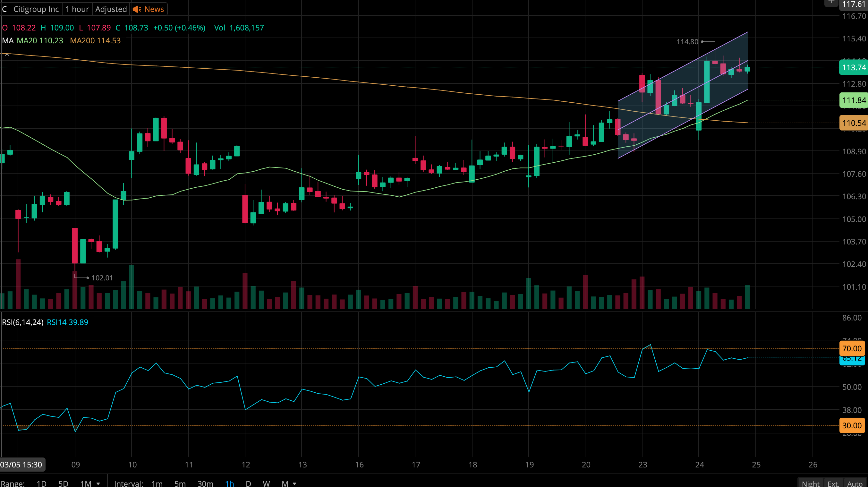Toggle Auto price scaling
The width and height of the screenshot is (868, 487).
[855, 483]
